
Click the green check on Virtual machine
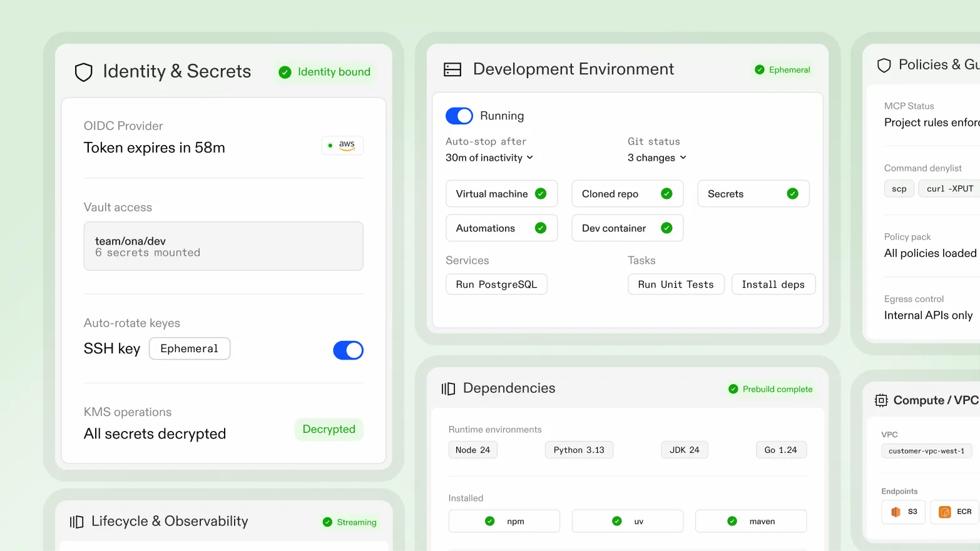[541, 194]
